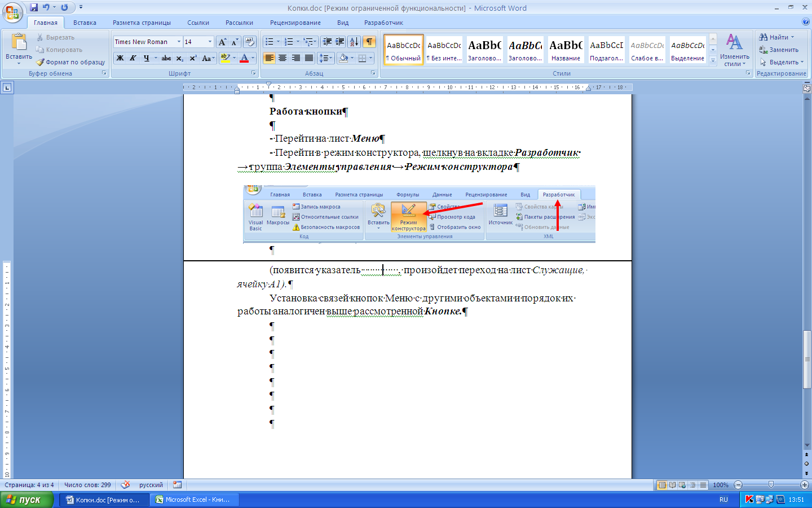Center-align the paragraph
Screen dimensions: 812x508
283,58
